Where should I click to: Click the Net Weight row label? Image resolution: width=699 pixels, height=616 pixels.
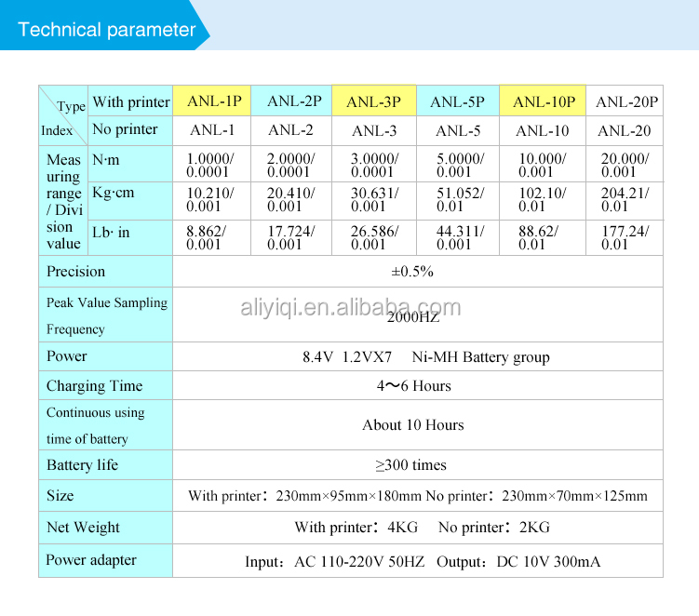click(x=84, y=528)
